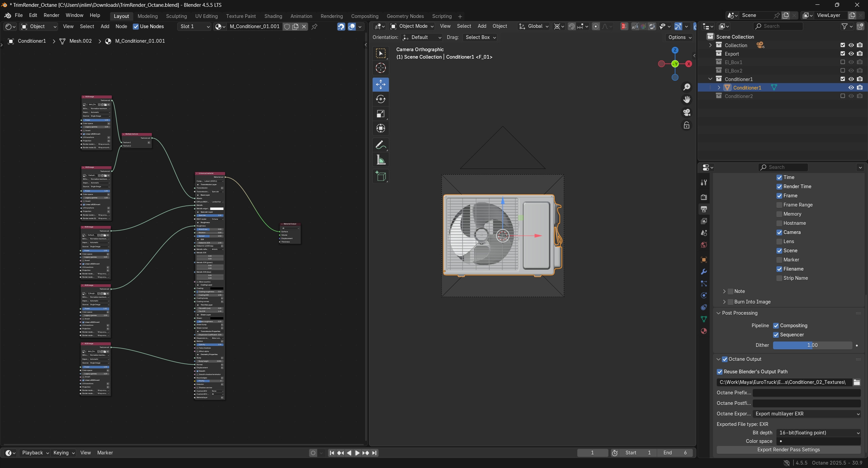Open the Slot 1 dropdown
The image size is (868, 468).
pyautogui.click(x=194, y=26)
